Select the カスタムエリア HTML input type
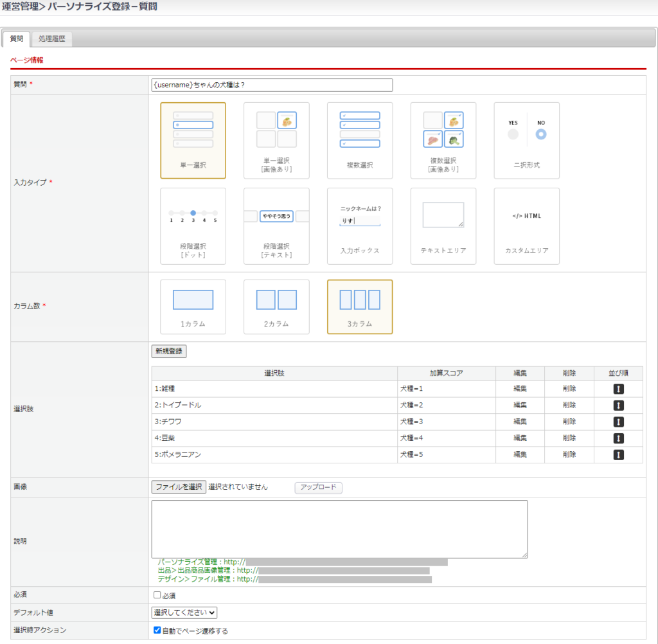Screen dimensions: 658x644 tap(526, 226)
